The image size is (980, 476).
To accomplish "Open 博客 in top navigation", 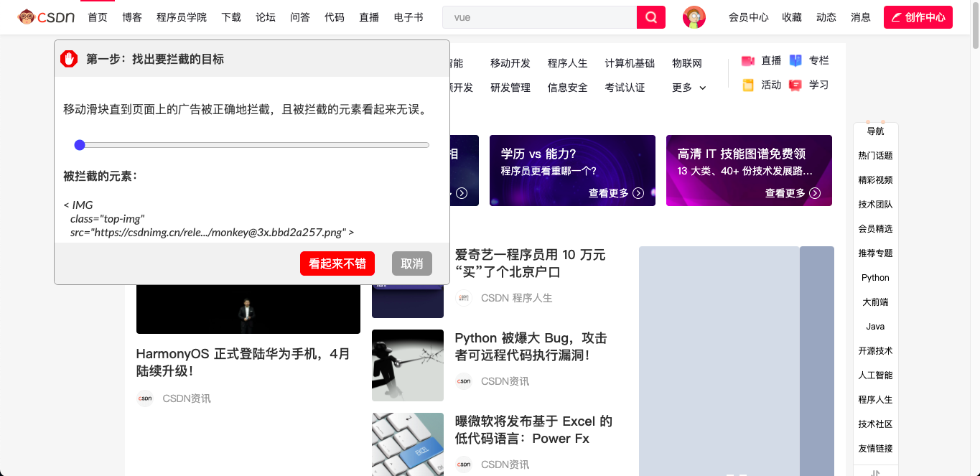I will pyautogui.click(x=132, y=17).
